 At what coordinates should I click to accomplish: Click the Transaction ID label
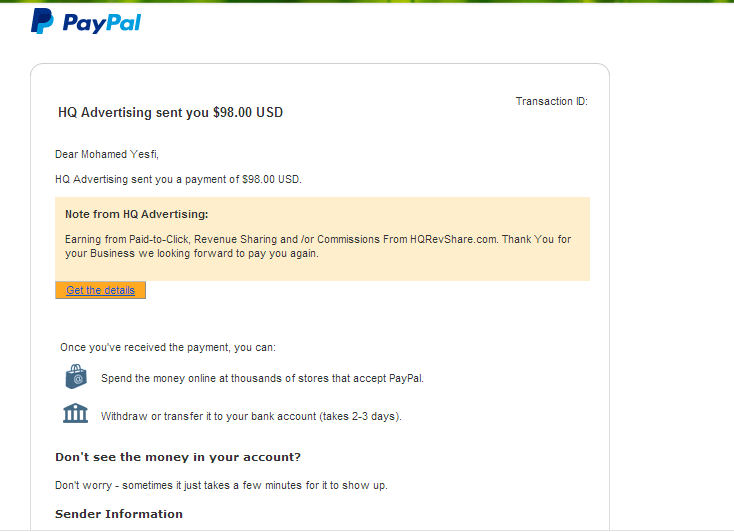tap(551, 101)
